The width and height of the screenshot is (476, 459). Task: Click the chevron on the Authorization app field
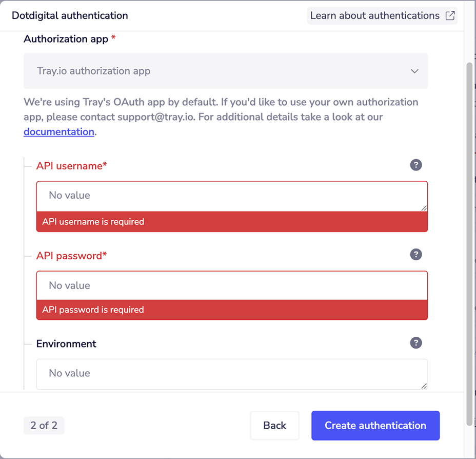coord(414,71)
